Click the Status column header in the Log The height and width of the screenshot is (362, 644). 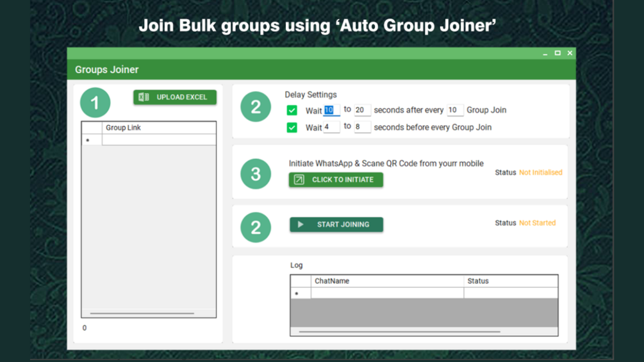pyautogui.click(x=511, y=281)
